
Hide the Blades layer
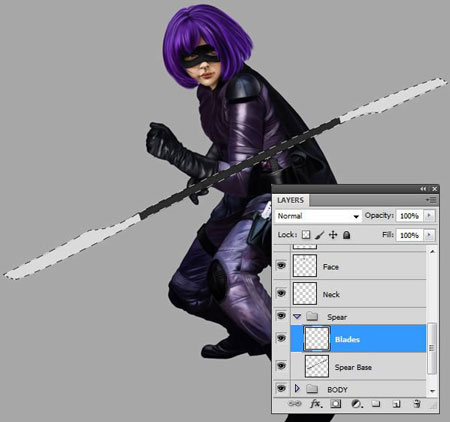pyautogui.click(x=282, y=338)
